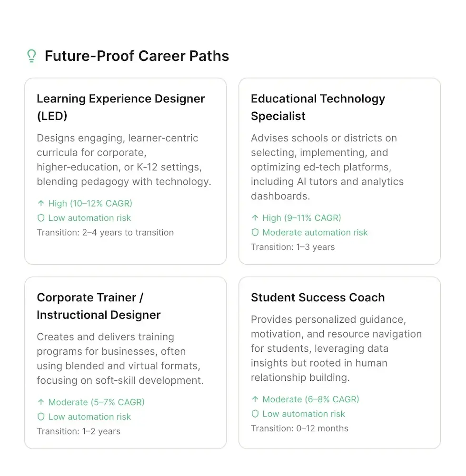Click the arrow icon next to Moderate (6–8% CAGR)
Screen dimensions: 466x476
tap(255, 399)
